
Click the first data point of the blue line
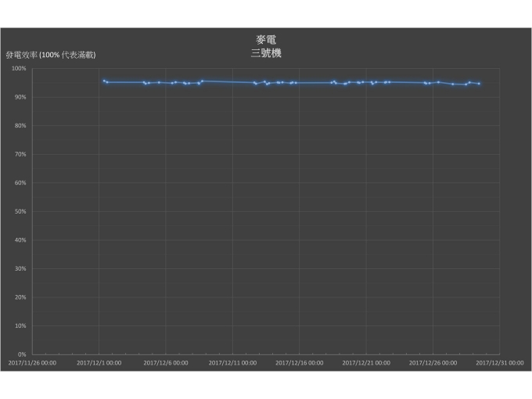(104, 81)
